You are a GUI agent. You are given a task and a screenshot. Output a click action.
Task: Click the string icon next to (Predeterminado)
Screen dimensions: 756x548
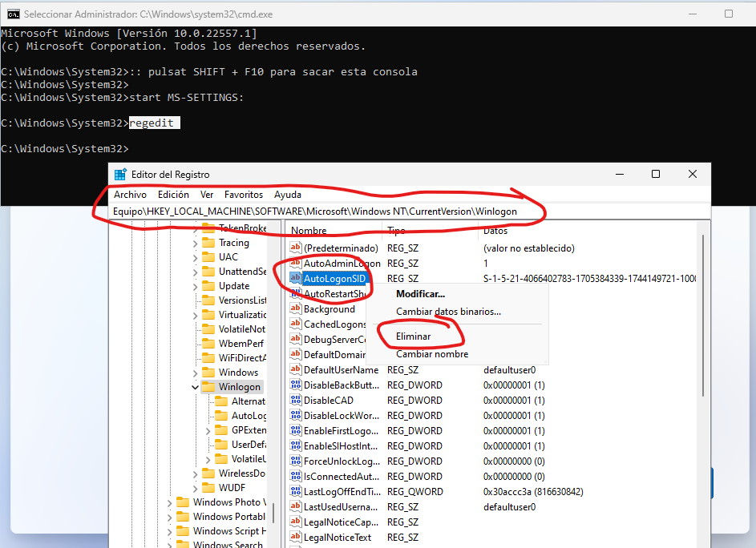pyautogui.click(x=295, y=248)
